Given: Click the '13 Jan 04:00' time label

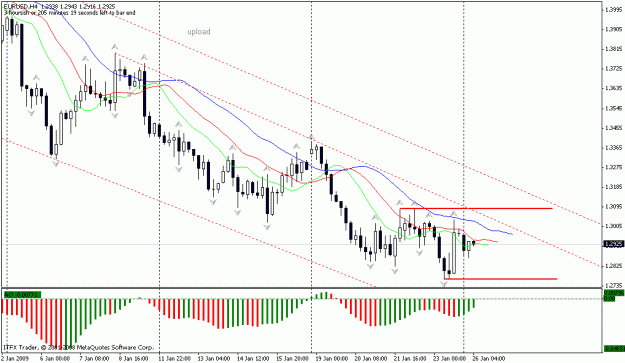Looking at the screenshot, I should pos(214,358).
